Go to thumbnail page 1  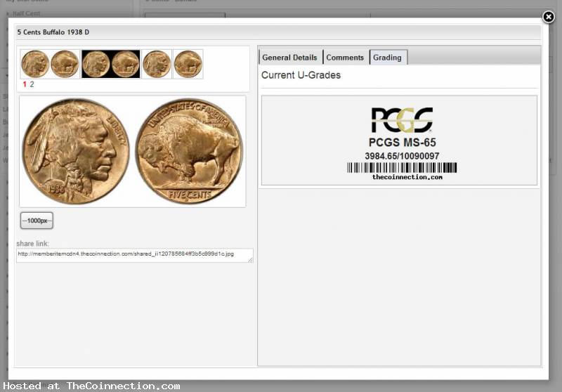click(x=25, y=84)
